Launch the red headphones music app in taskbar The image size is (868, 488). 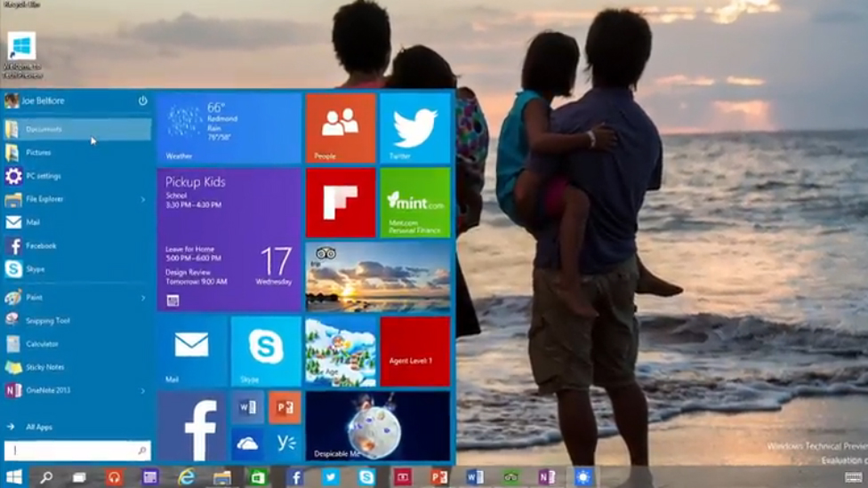click(114, 477)
